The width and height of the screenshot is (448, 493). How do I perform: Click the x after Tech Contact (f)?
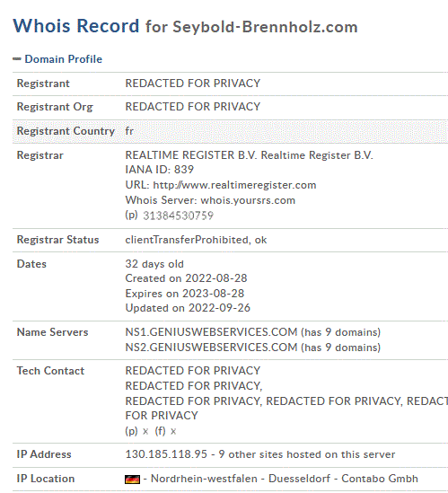[173, 431]
